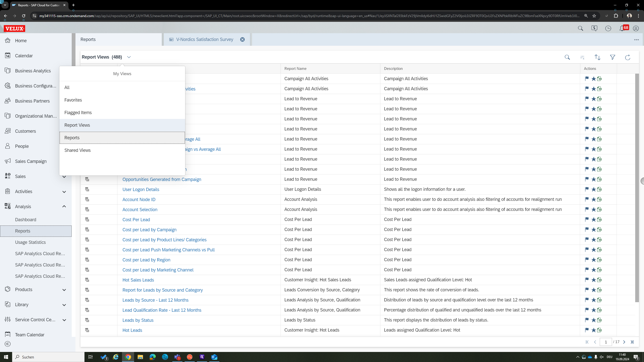
Task: Select Favorites in My Views menu
Action: pyautogui.click(x=122, y=100)
